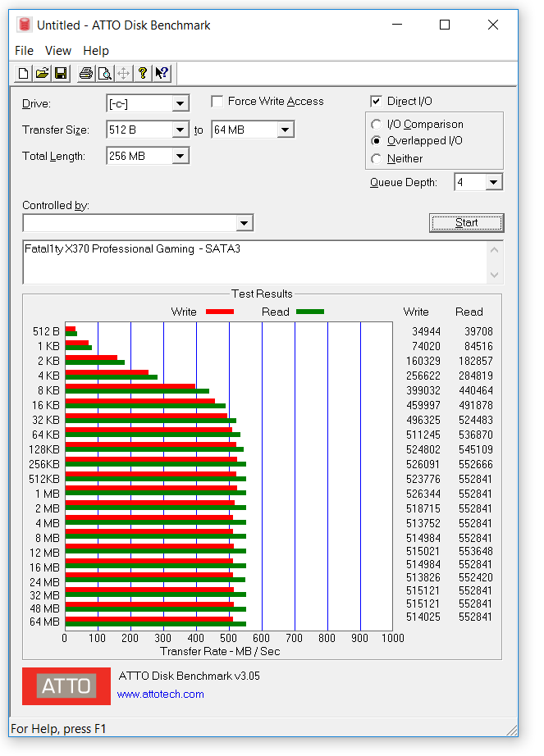The width and height of the screenshot is (544, 756).
Task: Click the 12 MB row label
Action: 45,553
